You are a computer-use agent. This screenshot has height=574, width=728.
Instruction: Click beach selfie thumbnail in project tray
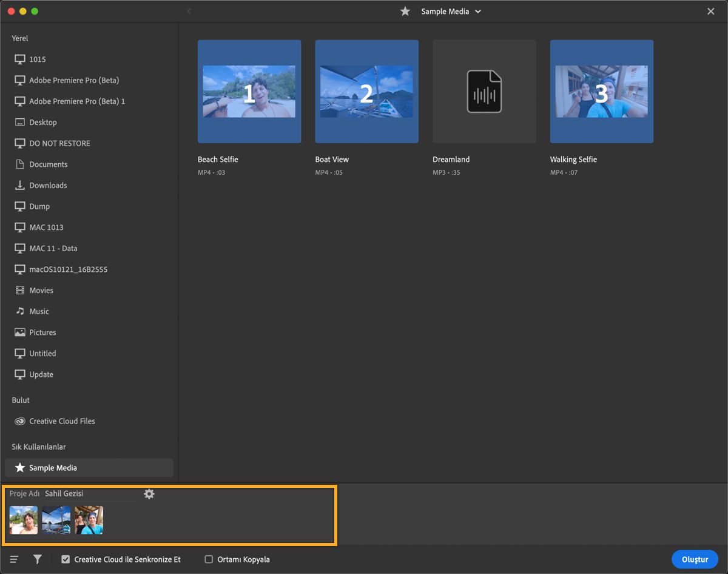(24, 520)
